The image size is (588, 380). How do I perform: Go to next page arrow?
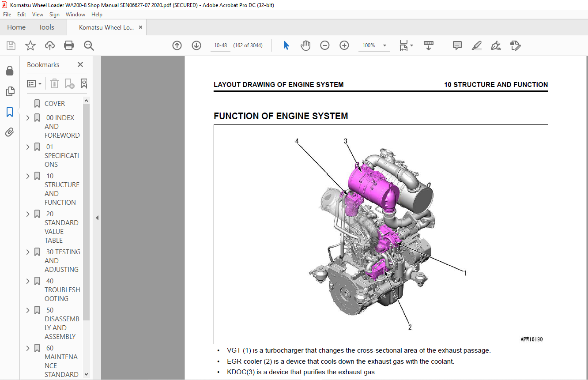(x=196, y=45)
